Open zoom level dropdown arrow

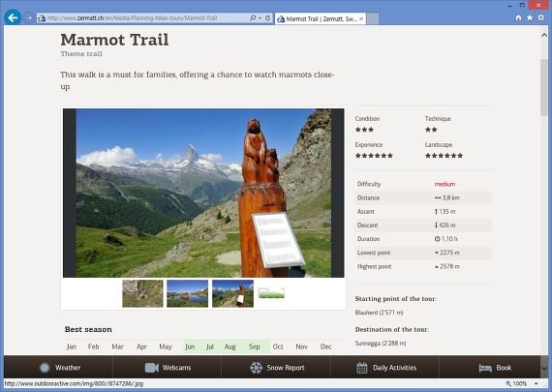pyautogui.click(x=537, y=383)
